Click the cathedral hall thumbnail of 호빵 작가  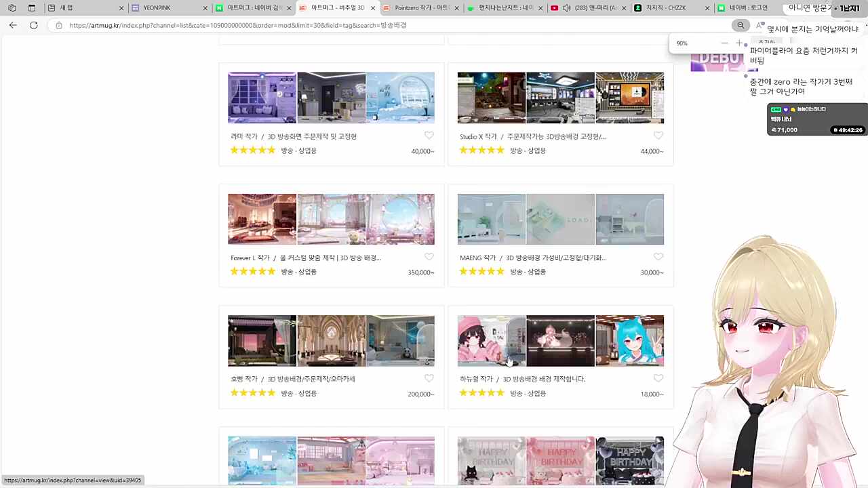(x=331, y=340)
